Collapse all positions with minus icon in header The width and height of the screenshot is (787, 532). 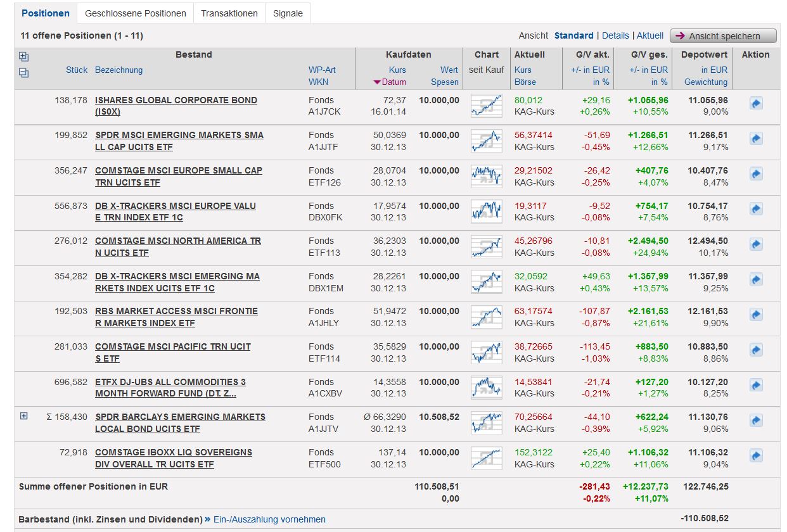(24, 73)
